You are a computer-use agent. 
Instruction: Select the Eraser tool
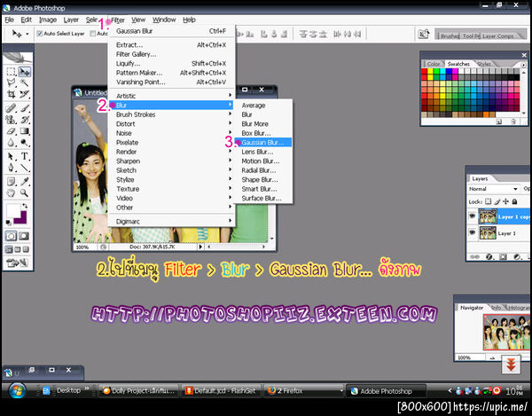pos(12,130)
